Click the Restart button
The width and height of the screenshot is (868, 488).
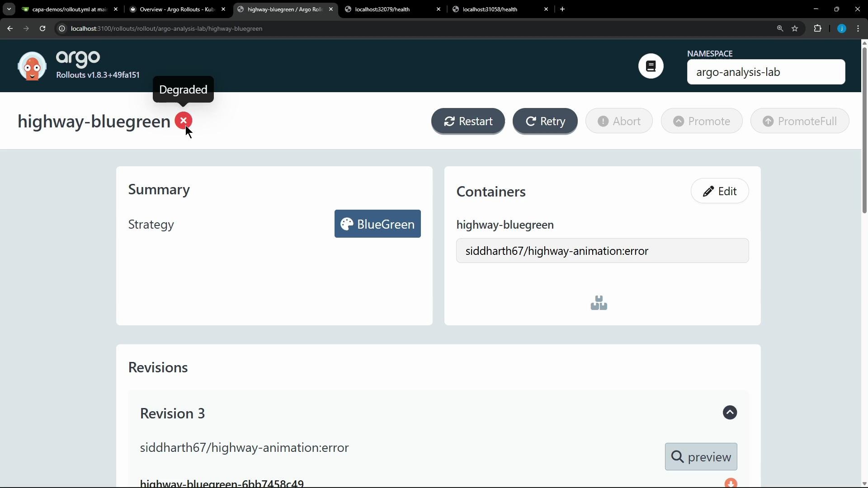(468, 121)
